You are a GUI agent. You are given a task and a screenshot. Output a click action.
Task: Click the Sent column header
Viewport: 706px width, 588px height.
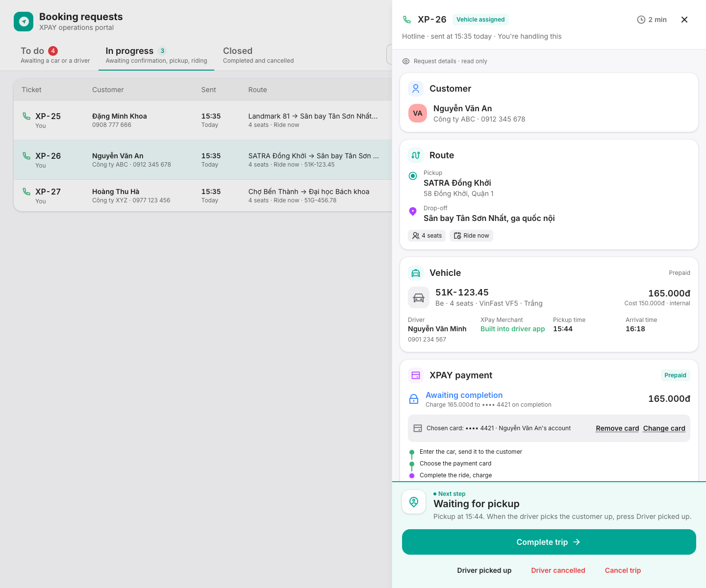(x=208, y=90)
